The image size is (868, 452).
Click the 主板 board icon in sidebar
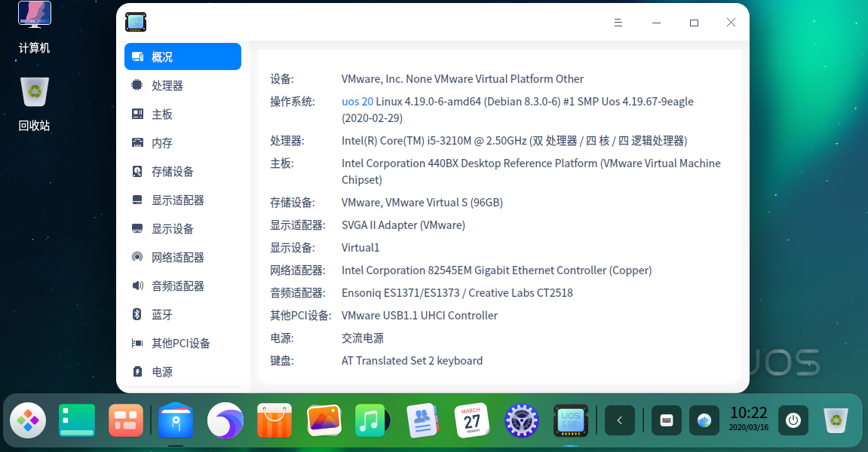pyautogui.click(x=137, y=114)
